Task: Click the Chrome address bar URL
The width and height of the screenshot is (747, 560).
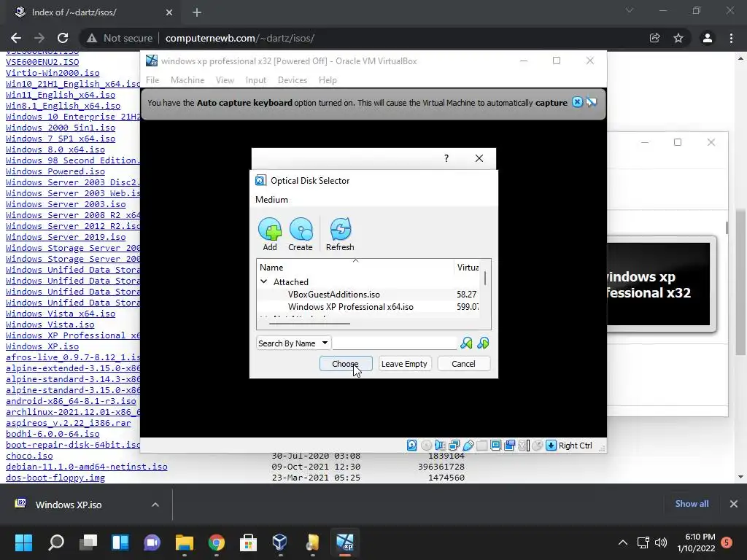Action: tap(239, 38)
